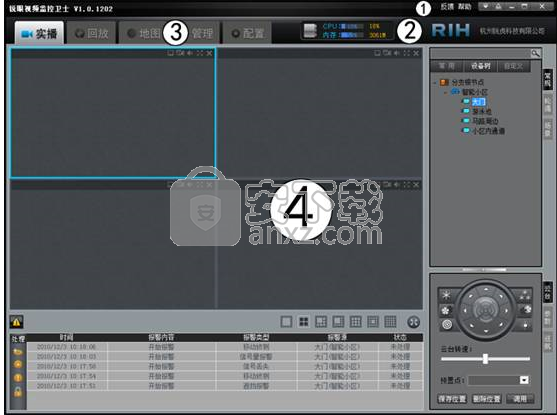
Task: Collapse the 分支根节点 root node
Action: [x=435, y=82]
